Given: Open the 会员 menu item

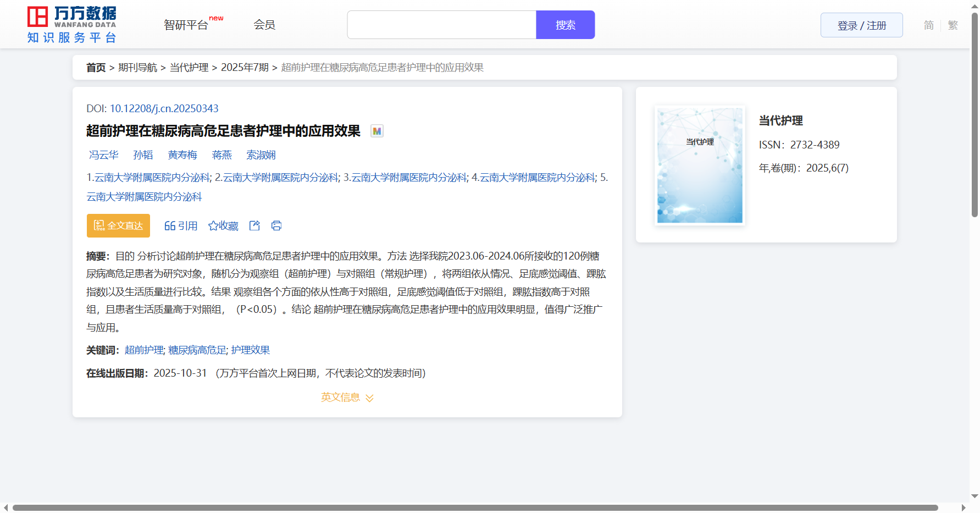Looking at the screenshot, I should coord(264,25).
